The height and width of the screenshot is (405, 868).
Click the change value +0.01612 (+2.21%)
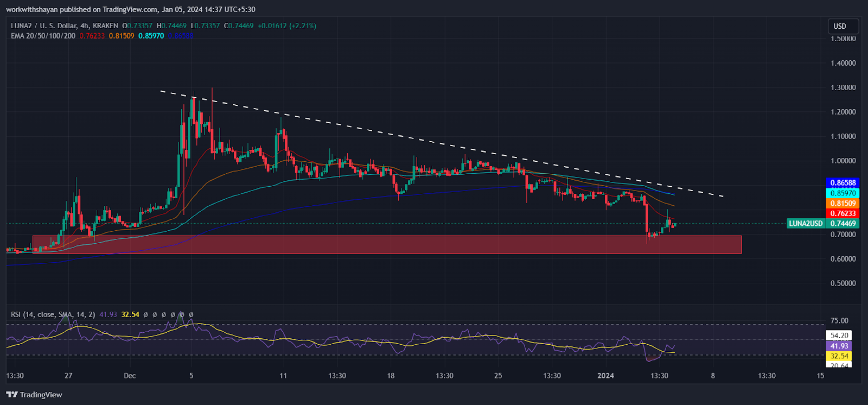(x=287, y=26)
